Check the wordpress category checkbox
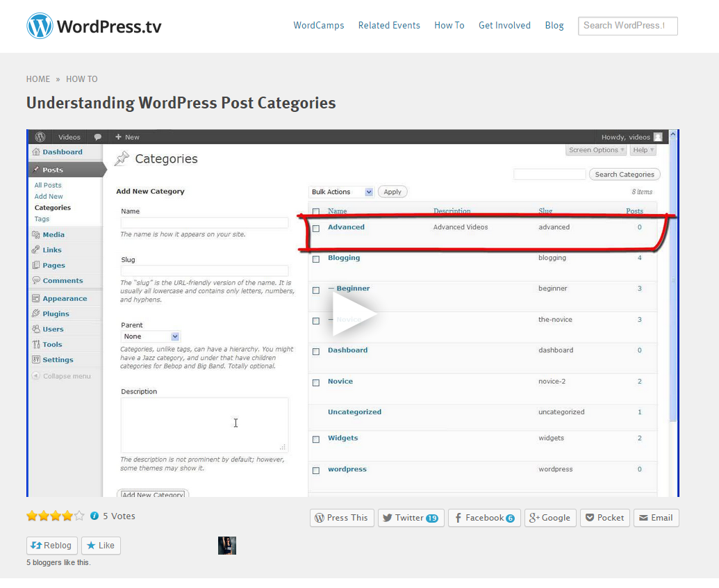Screen dimensions: 719x588 point(316,471)
